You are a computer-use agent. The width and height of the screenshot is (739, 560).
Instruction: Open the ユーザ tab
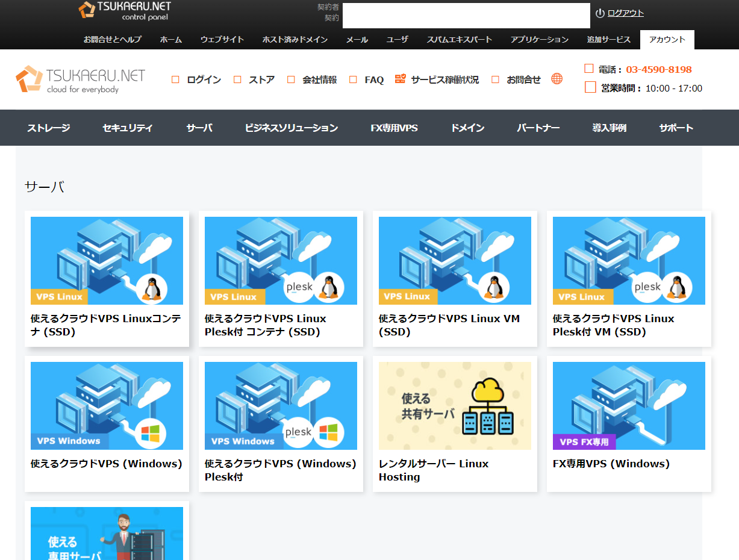[398, 40]
